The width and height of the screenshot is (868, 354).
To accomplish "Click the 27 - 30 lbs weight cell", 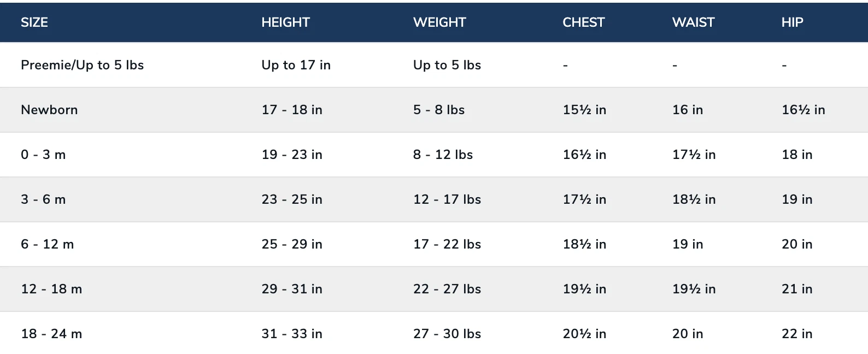I will [447, 334].
